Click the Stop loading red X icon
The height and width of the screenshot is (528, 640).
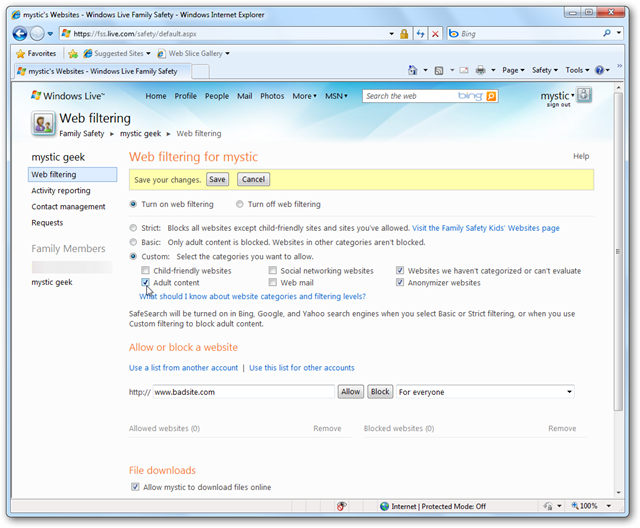(x=436, y=34)
